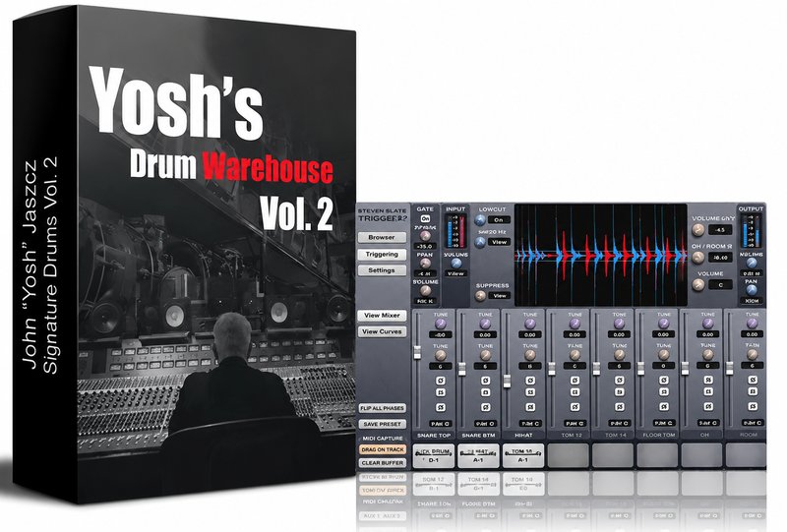The image size is (787, 532).
Task: Click the ROOM channel fader handle
Action: coord(729,369)
